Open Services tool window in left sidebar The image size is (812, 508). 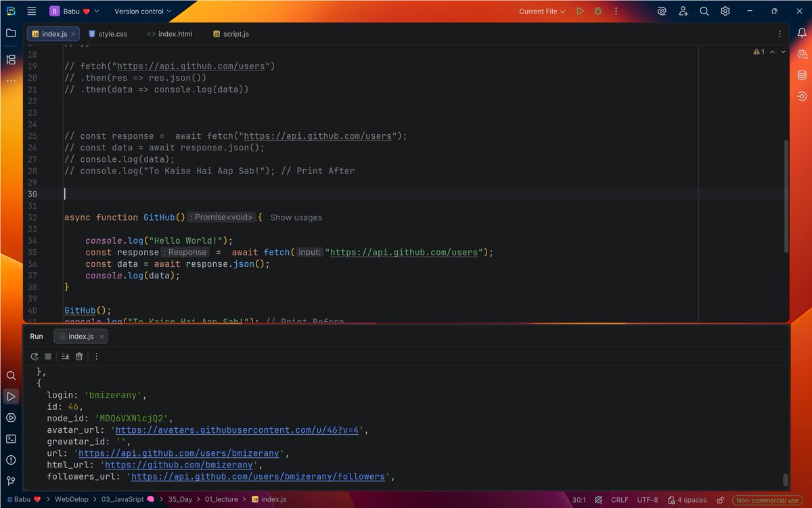[11, 417]
